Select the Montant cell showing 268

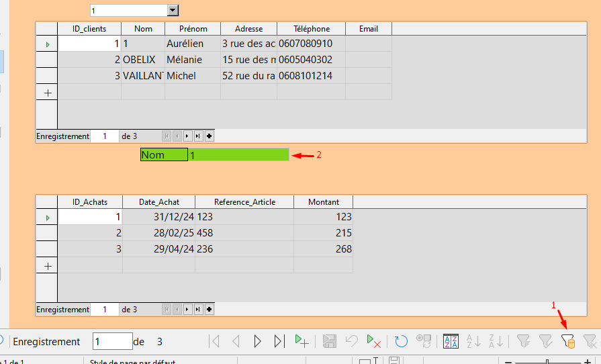pyautogui.click(x=323, y=249)
